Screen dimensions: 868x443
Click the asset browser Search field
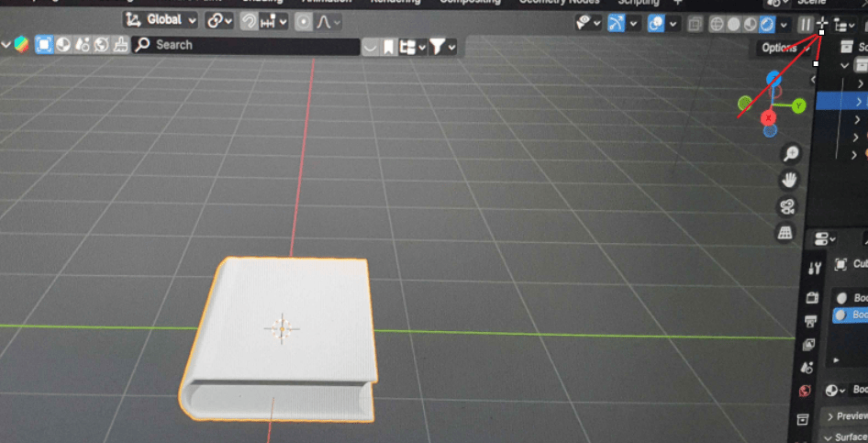245,45
